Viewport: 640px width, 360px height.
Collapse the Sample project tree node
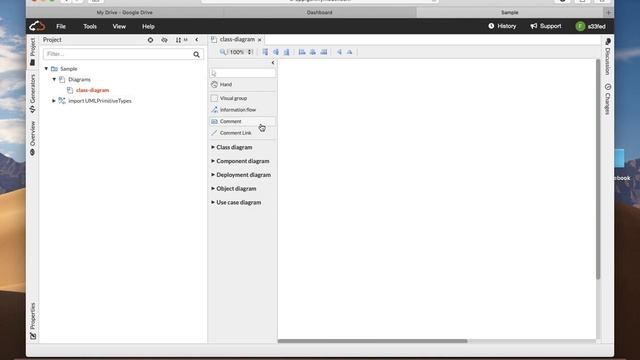(x=46, y=69)
